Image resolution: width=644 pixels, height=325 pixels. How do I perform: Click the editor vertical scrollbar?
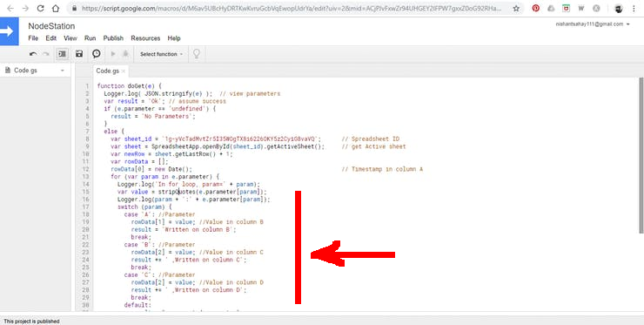tap(641, 154)
